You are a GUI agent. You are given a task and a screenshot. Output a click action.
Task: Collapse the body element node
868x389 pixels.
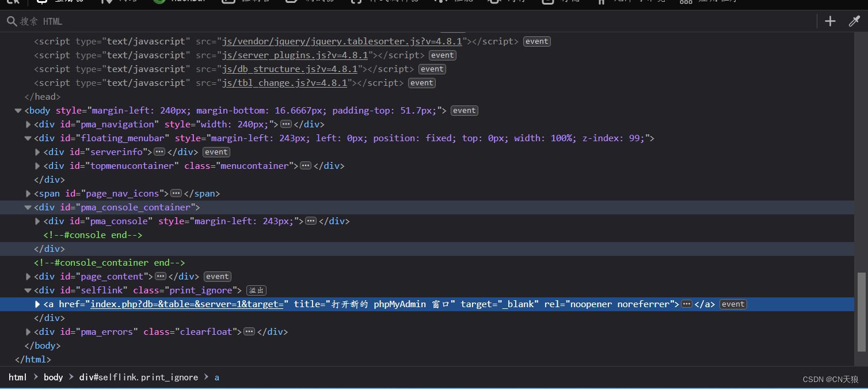tap(18, 111)
